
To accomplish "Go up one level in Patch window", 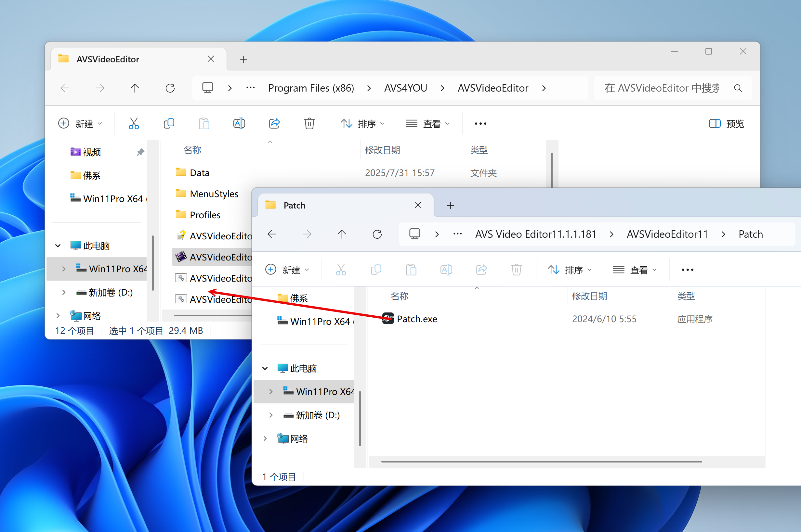I will pos(342,234).
